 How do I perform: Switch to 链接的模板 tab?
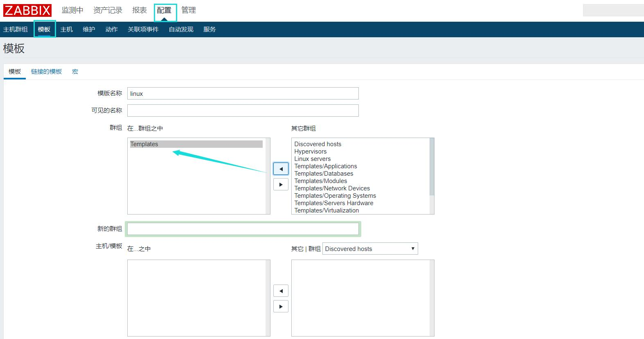click(x=46, y=72)
